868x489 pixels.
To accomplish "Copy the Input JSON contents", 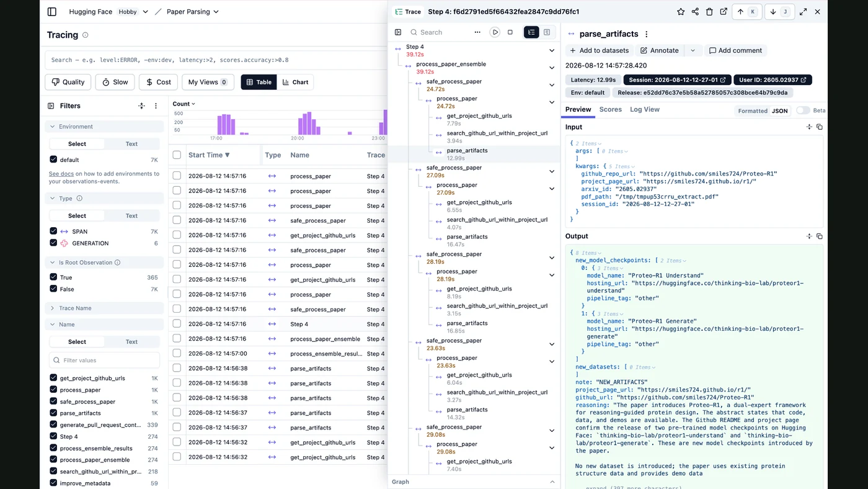I will pos(820,127).
